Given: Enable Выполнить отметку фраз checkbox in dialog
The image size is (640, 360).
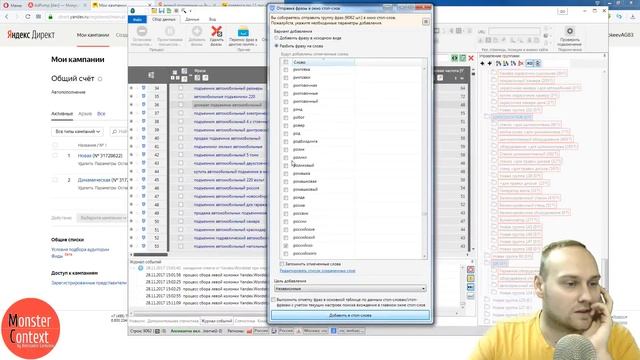Looking at the screenshot, I should click(273, 300).
